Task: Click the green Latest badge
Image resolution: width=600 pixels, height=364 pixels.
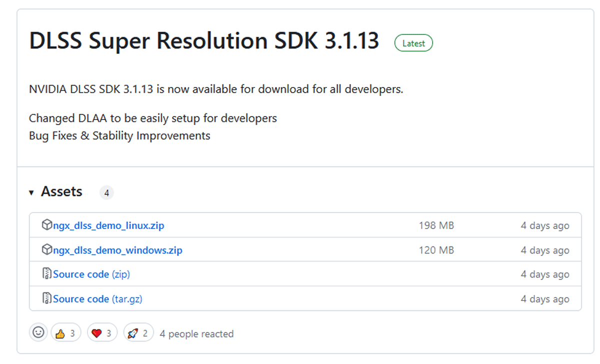Action: (x=413, y=43)
